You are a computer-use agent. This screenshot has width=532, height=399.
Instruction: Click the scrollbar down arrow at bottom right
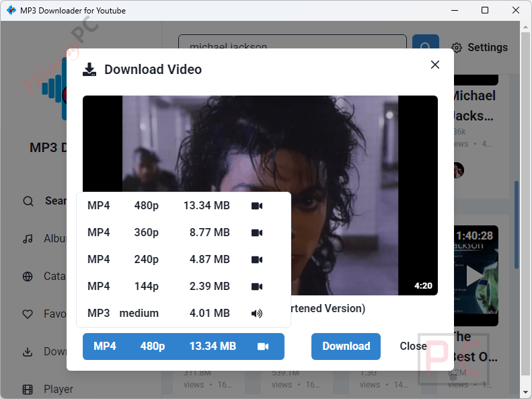[x=525, y=392]
